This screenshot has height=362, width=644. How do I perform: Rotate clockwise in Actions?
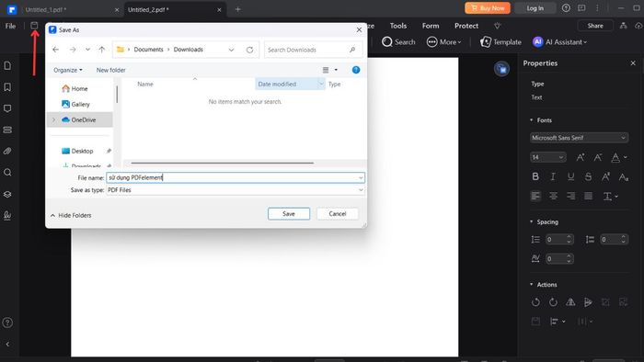[x=553, y=302]
